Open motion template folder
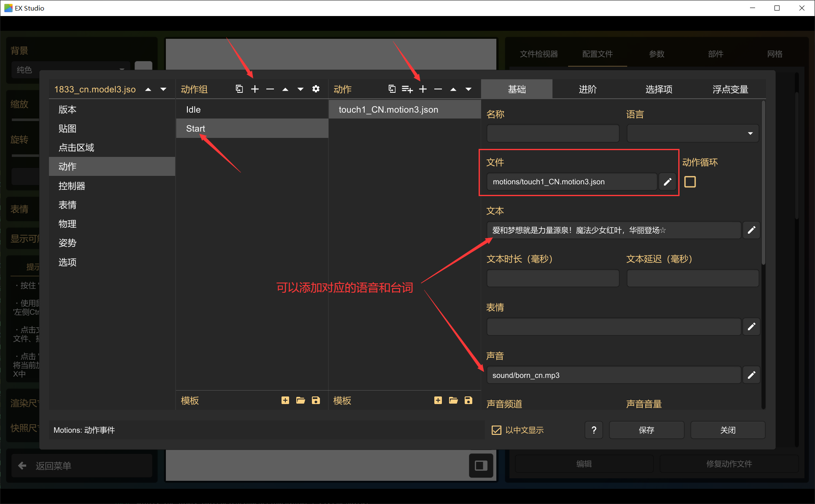Viewport: 815px width, 504px height. tap(453, 400)
